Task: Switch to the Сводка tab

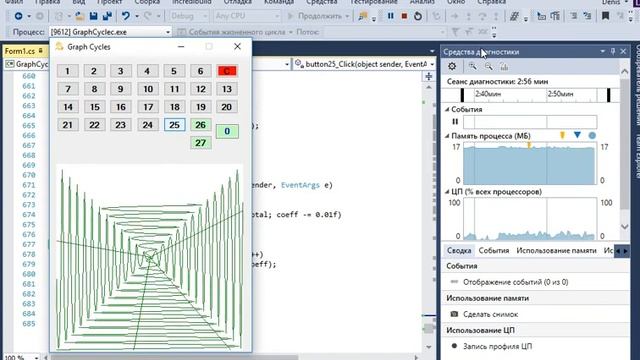Action: pyautogui.click(x=459, y=251)
